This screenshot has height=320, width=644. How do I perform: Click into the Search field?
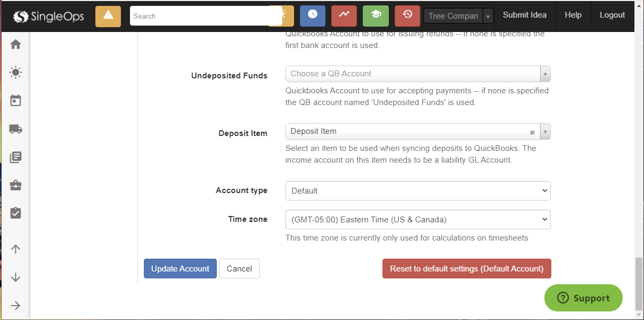pos(206,16)
